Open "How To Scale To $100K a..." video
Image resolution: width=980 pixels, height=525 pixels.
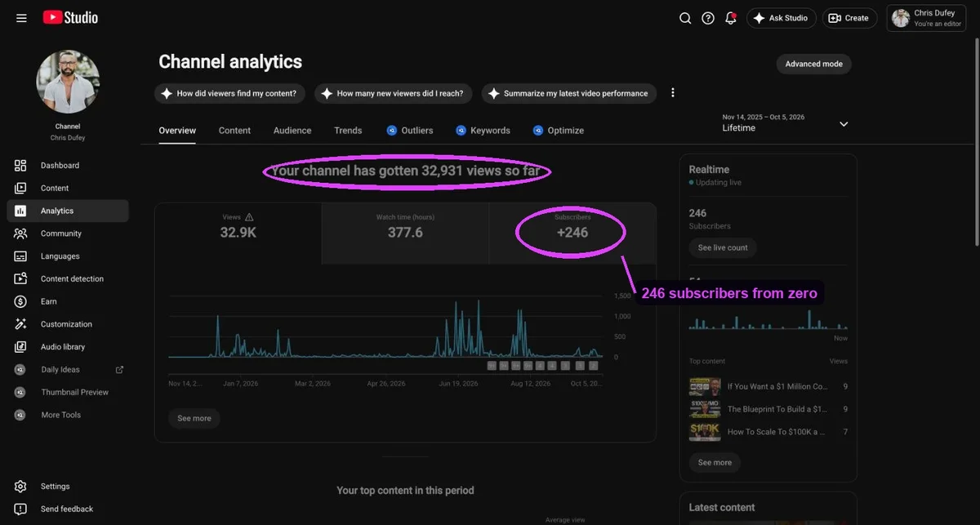(x=768, y=432)
